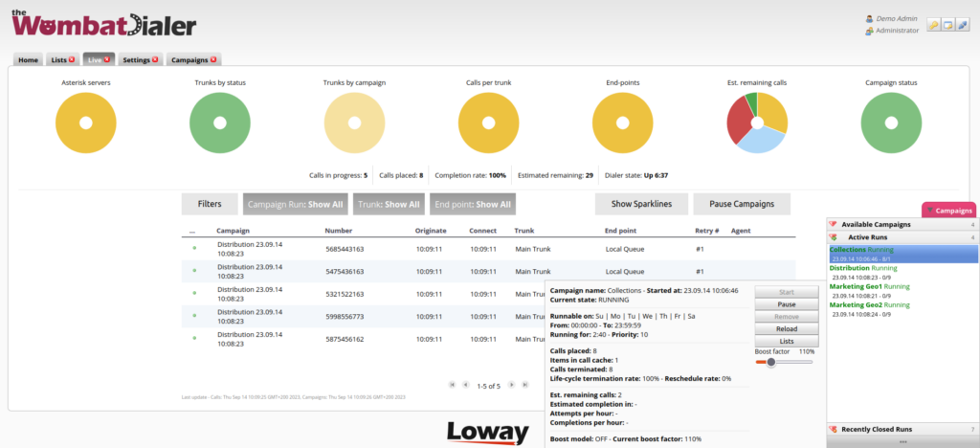
Task: Click the Pause Campaigns button
Action: point(742,204)
